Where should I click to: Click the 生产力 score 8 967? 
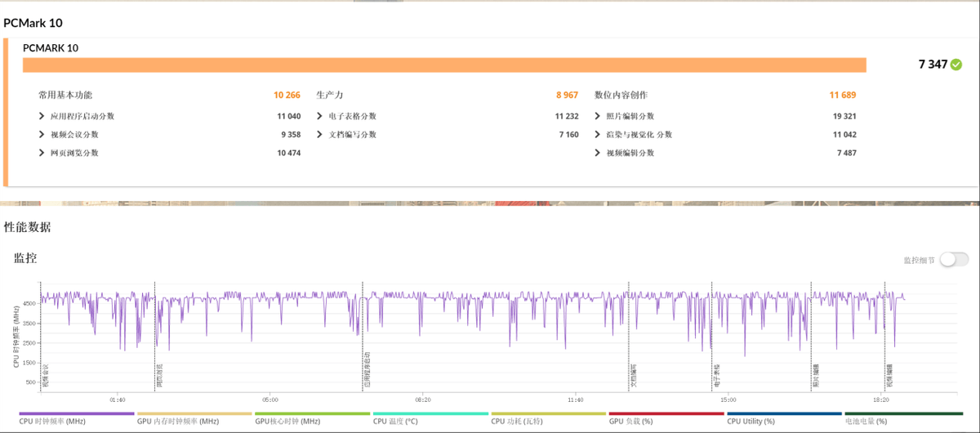pyautogui.click(x=567, y=95)
